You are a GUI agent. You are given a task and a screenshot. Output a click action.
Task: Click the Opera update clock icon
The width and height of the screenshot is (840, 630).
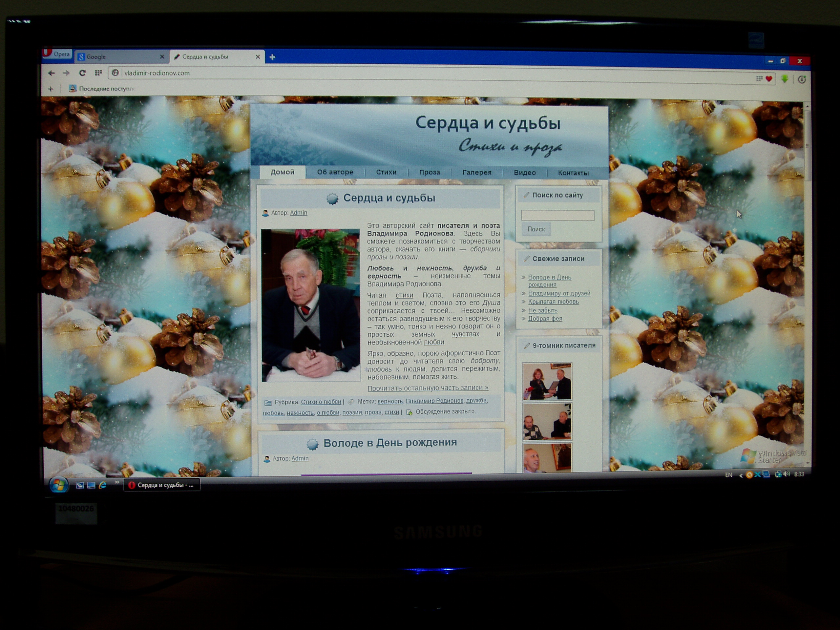(802, 79)
